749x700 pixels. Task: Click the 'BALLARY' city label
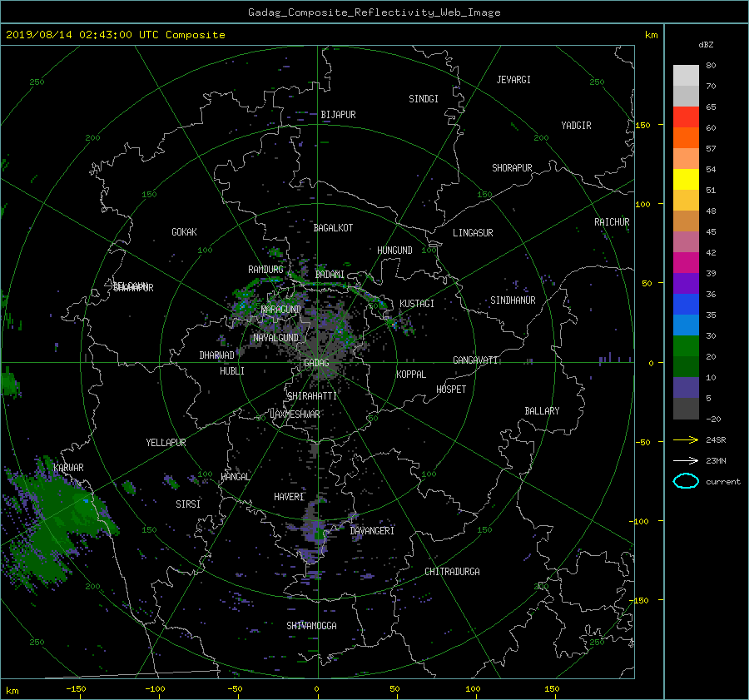click(542, 411)
